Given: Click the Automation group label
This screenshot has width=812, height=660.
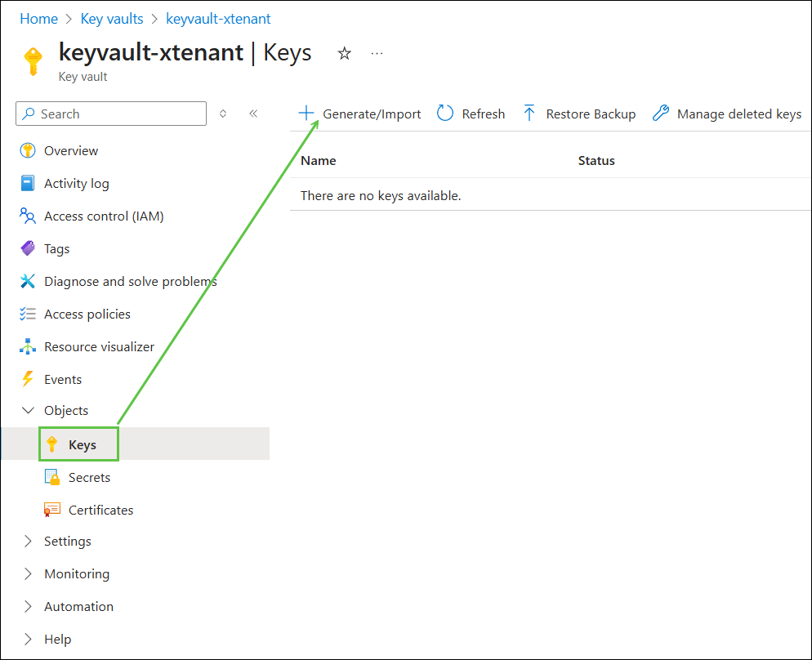Looking at the screenshot, I should (x=78, y=607).
